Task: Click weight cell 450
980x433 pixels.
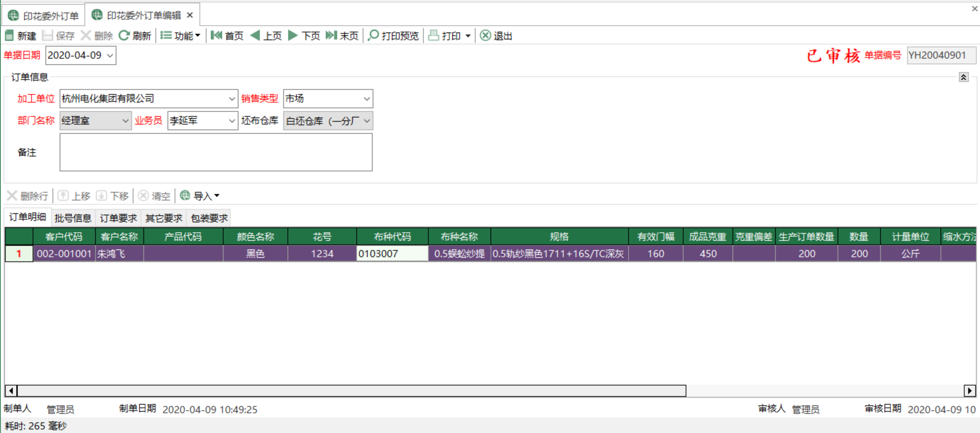Action: click(x=708, y=254)
